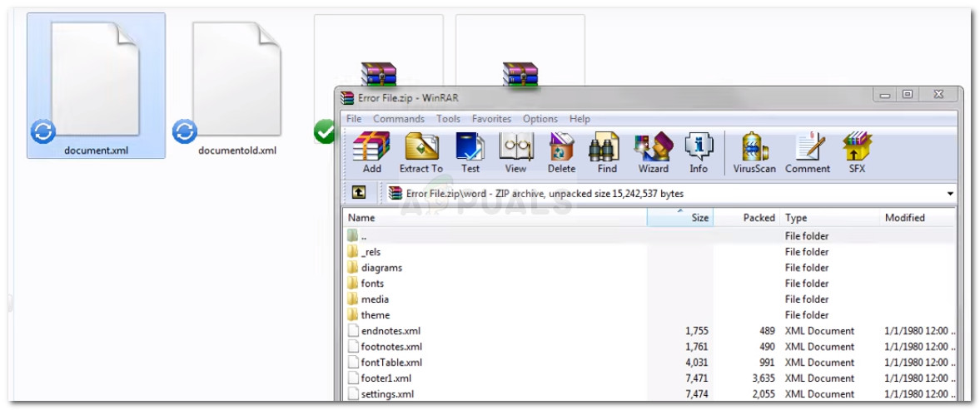Click packed value 489
The width and height of the screenshot is (980, 410).
(x=766, y=331)
